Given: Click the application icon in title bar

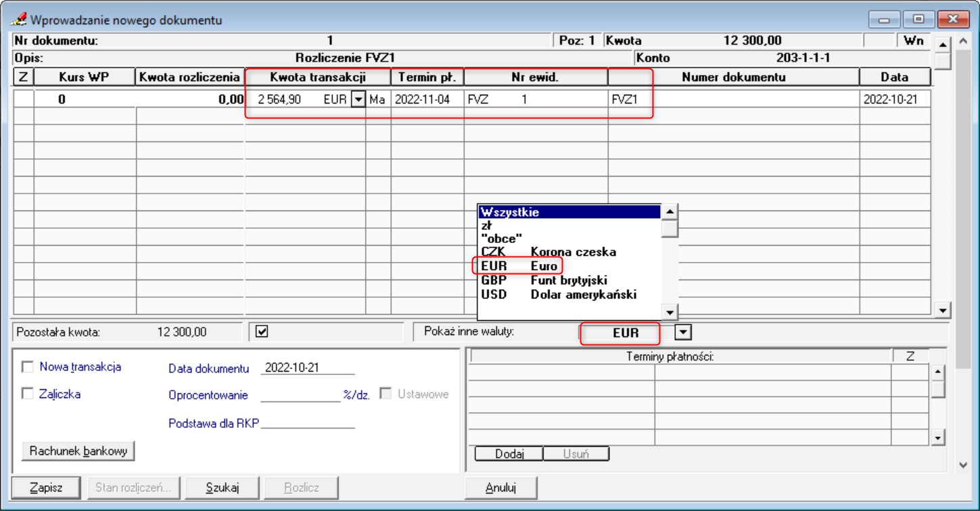Looking at the screenshot, I should coord(20,20).
